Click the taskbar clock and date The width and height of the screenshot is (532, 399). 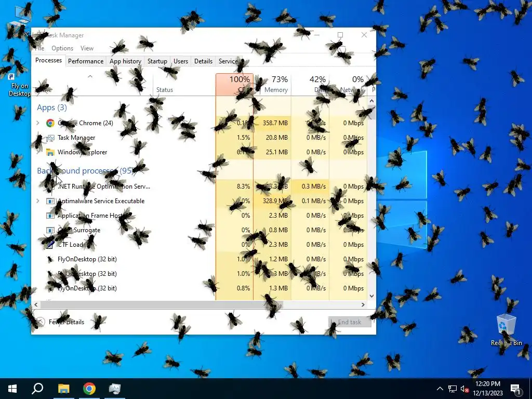coord(487,389)
